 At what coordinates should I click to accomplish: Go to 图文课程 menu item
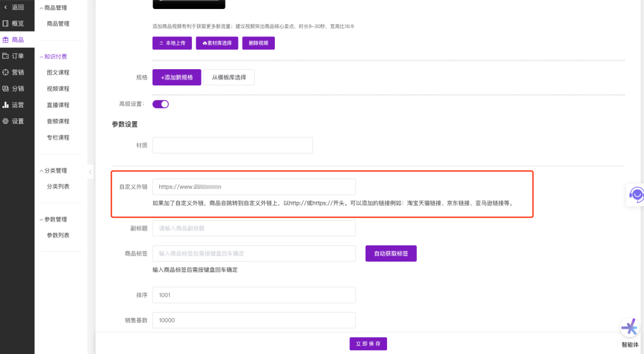[58, 72]
